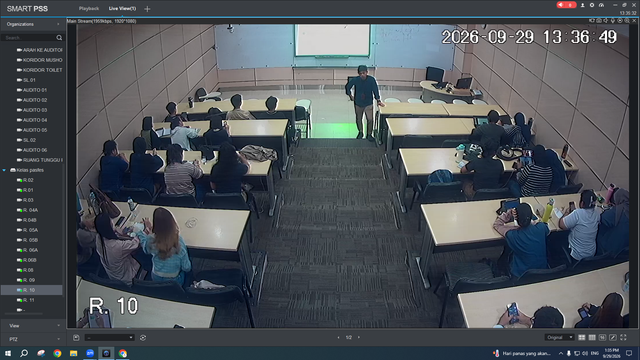
Task: Select camera SL 02
Action: click(26, 140)
